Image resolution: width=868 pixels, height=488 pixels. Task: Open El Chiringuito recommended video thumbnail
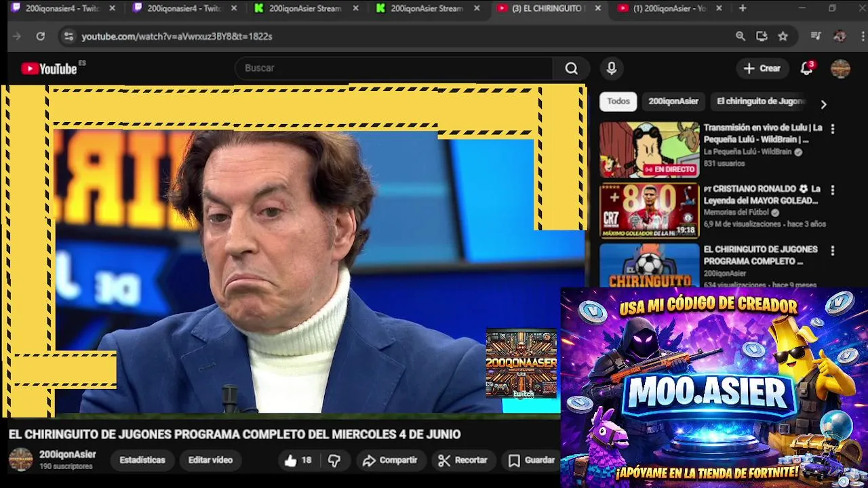pyautogui.click(x=649, y=266)
